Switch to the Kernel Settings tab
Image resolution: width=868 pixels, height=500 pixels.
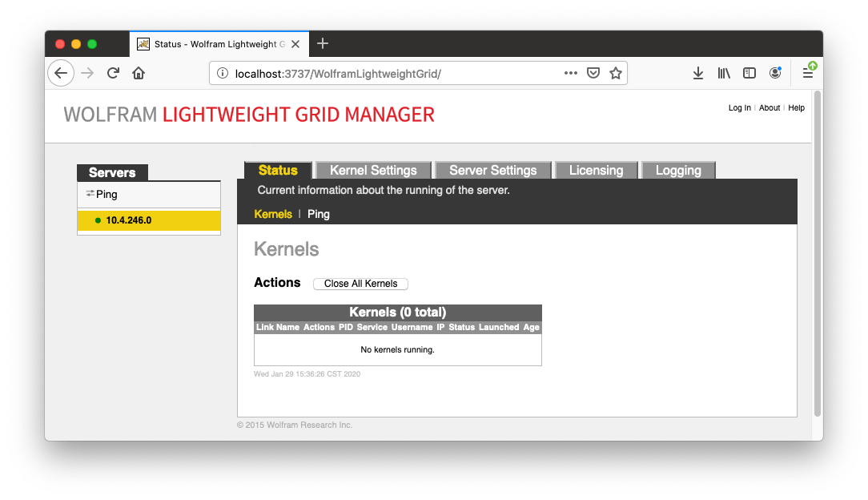pos(372,170)
